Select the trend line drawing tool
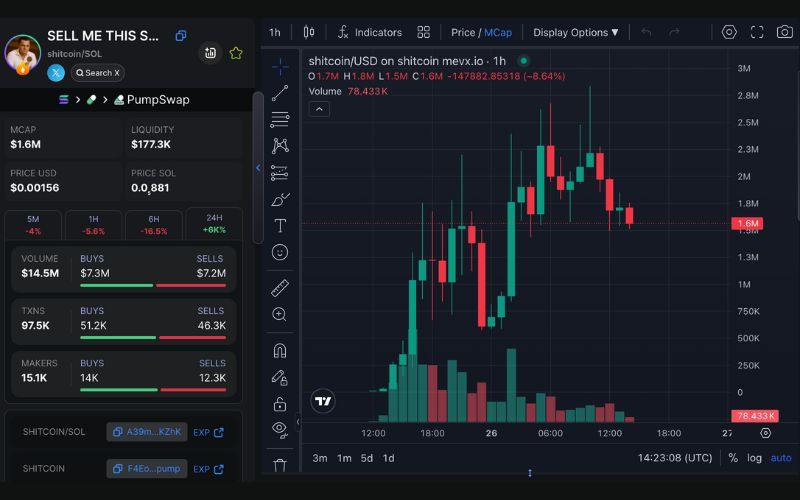Image resolution: width=800 pixels, height=500 pixels. click(280, 93)
